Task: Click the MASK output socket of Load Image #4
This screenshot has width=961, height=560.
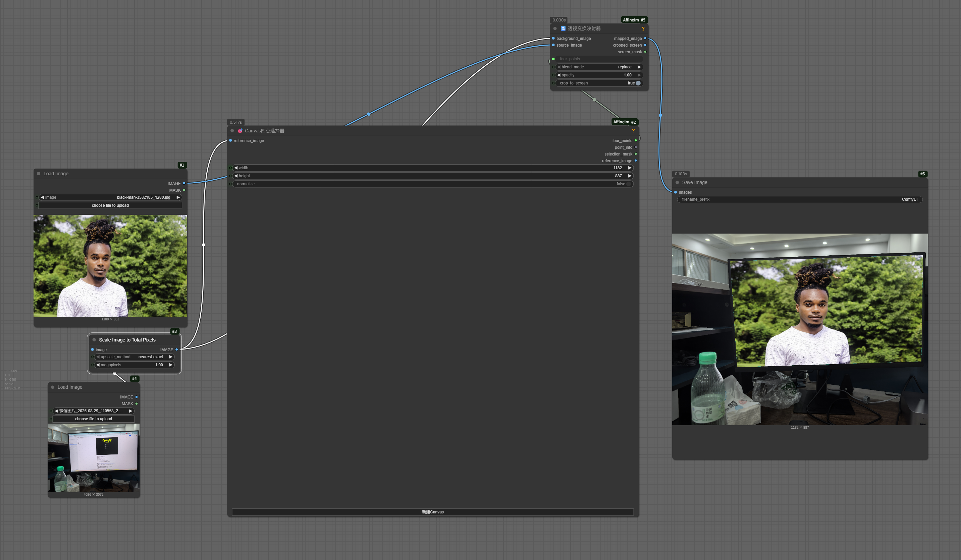Action: point(137,404)
